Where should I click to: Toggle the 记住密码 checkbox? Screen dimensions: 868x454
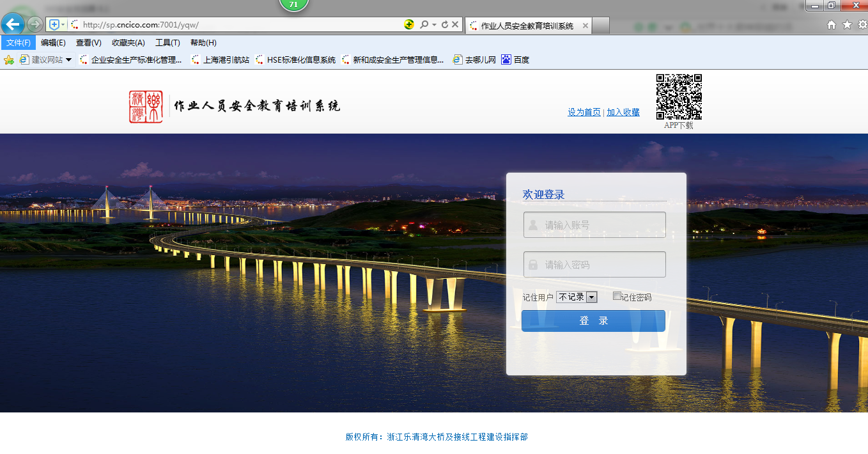pyautogui.click(x=617, y=296)
